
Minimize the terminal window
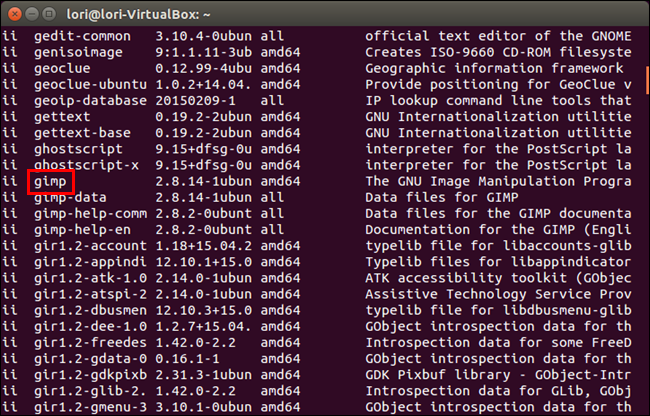coord(35,14)
